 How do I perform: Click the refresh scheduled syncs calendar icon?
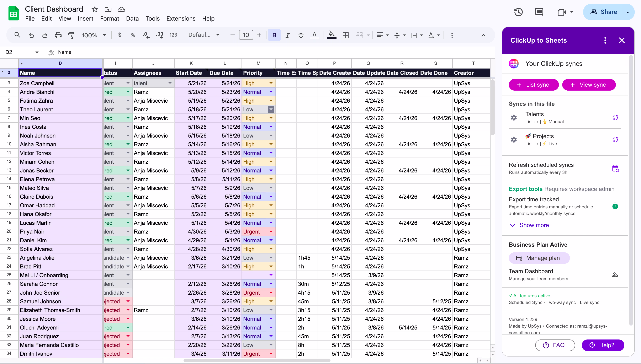coord(615,168)
